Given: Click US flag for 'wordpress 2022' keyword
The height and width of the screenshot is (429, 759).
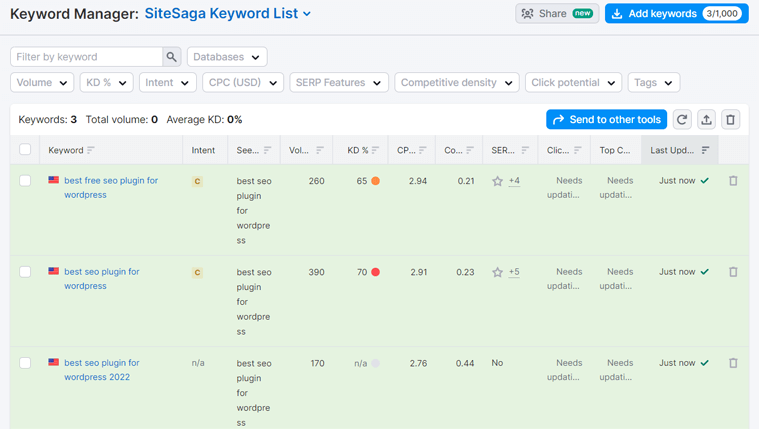Looking at the screenshot, I should 54,362.
